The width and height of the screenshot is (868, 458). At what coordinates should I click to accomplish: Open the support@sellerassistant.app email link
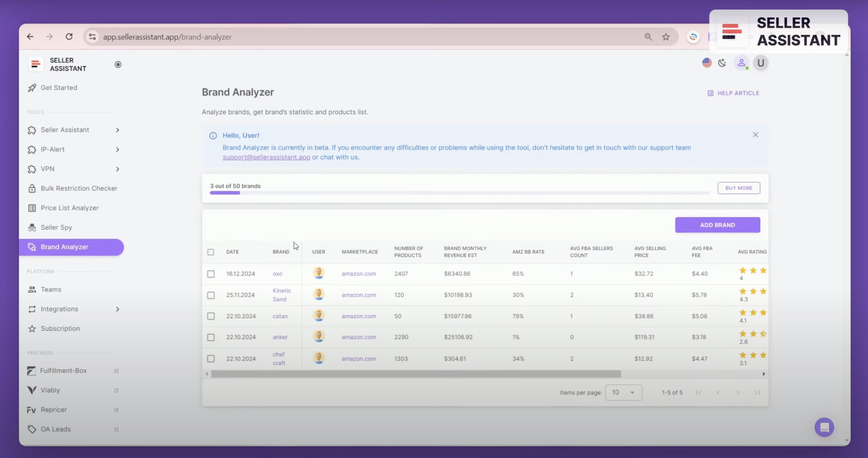tap(266, 157)
